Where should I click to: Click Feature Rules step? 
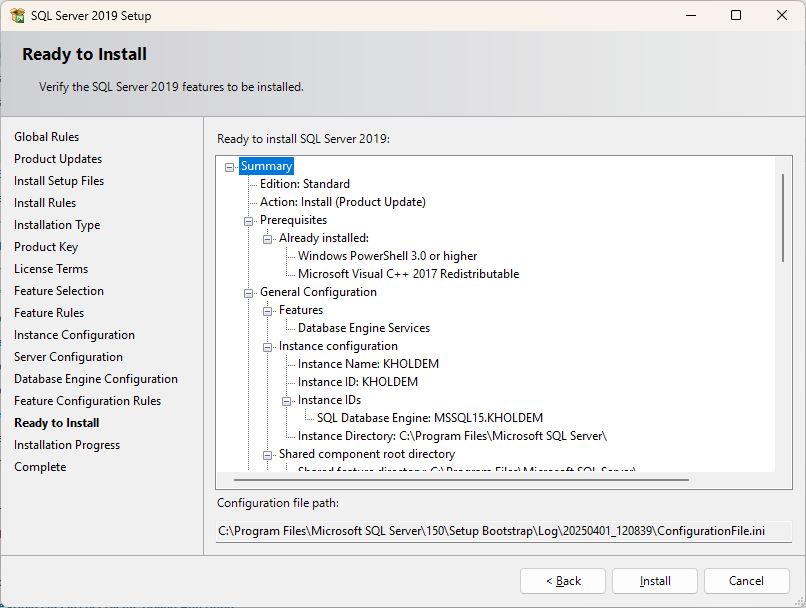point(49,313)
